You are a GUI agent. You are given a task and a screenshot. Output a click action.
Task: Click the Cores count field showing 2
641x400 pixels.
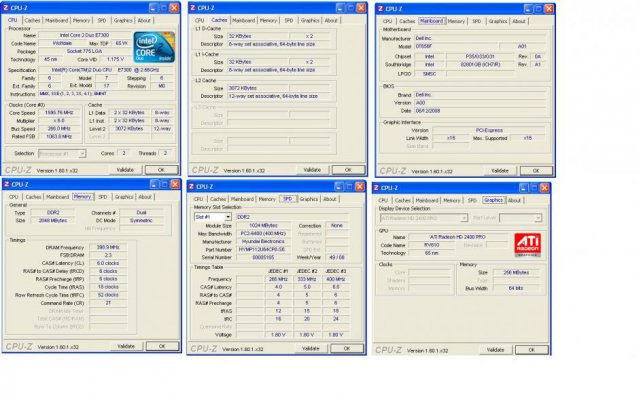[124, 153]
